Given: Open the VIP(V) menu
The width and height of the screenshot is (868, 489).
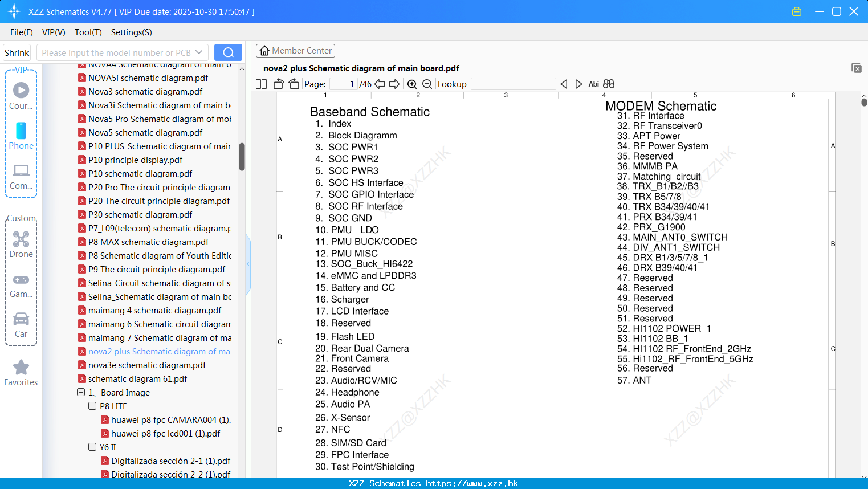Looking at the screenshot, I should tap(54, 32).
